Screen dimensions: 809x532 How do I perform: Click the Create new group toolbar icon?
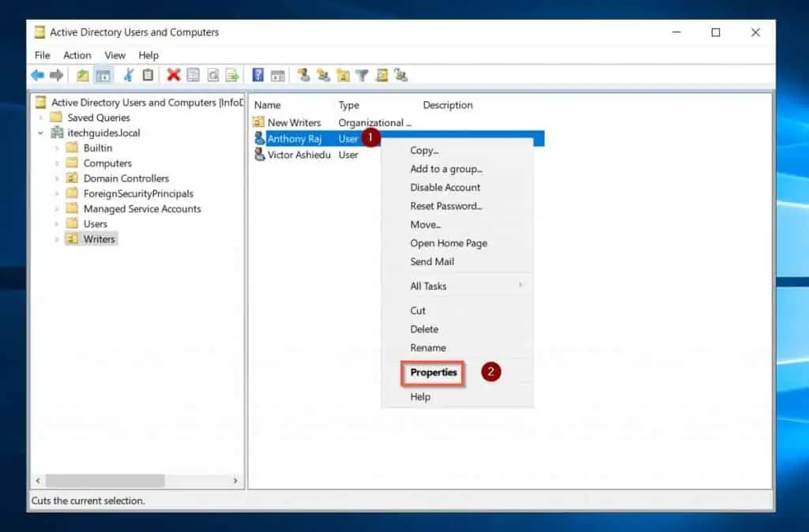tap(323, 75)
